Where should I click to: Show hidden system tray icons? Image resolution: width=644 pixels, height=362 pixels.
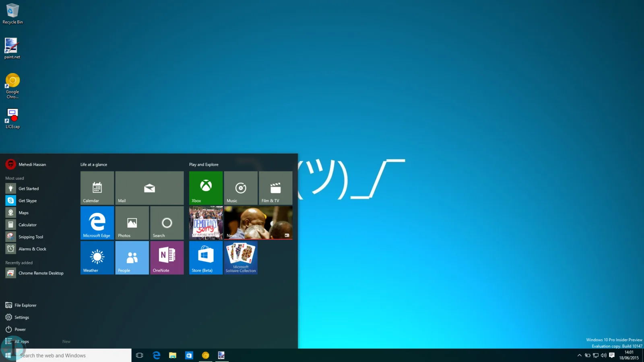click(580, 355)
